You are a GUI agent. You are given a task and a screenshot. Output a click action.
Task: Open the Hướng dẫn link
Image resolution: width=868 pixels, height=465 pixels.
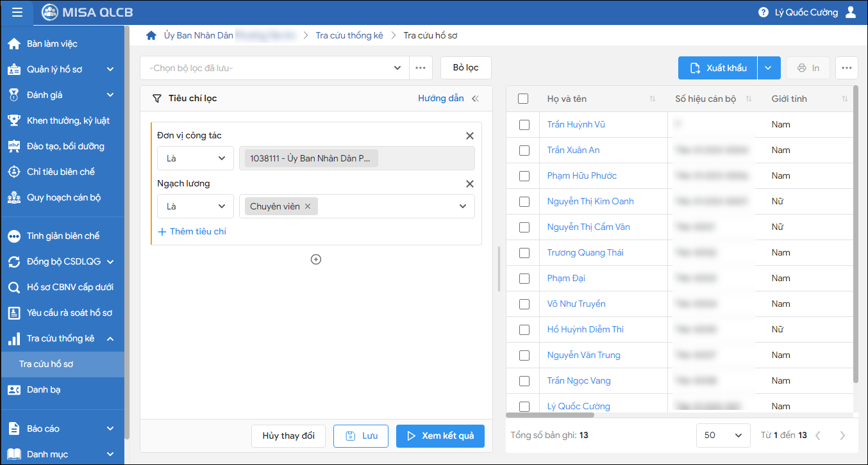point(440,99)
